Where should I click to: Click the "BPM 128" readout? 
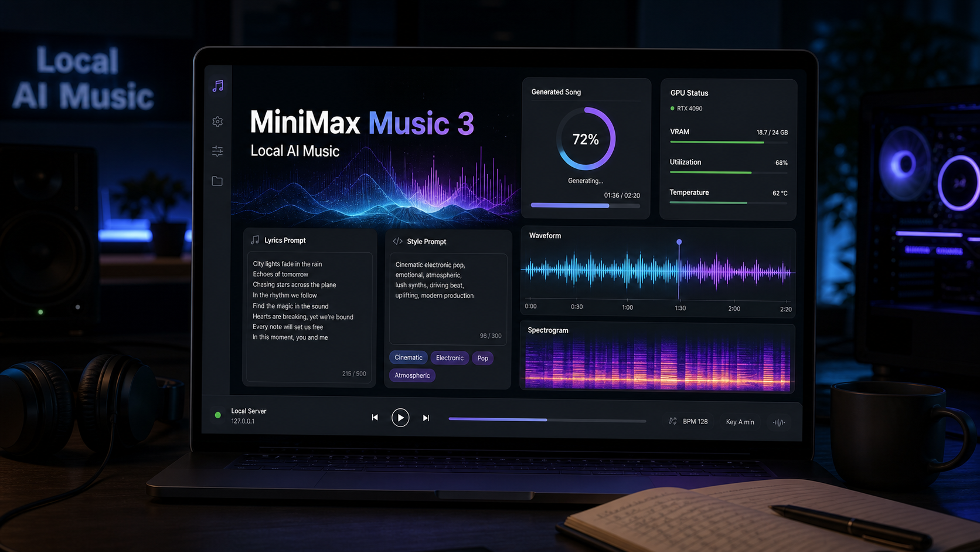pos(695,421)
